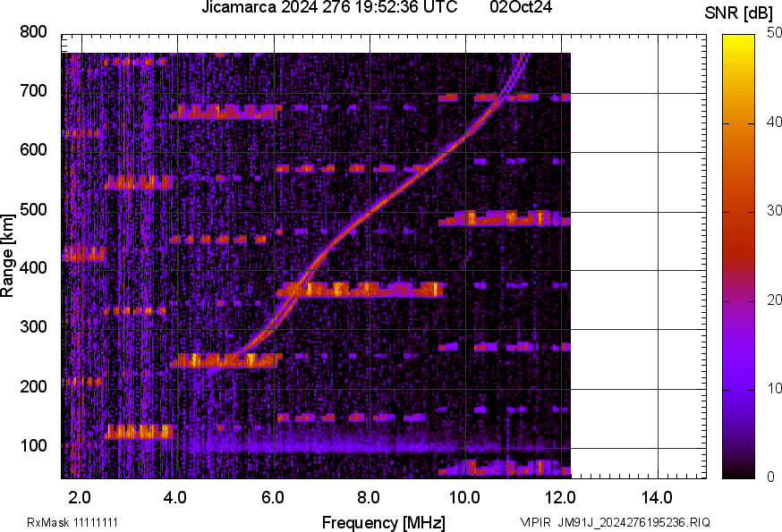
Task: Click the range tick label '600'
Action: tap(33, 150)
